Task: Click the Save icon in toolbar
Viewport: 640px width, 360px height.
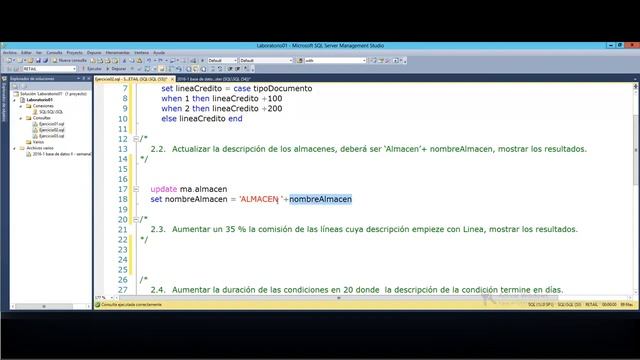Action: pyautogui.click(x=38, y=60)
